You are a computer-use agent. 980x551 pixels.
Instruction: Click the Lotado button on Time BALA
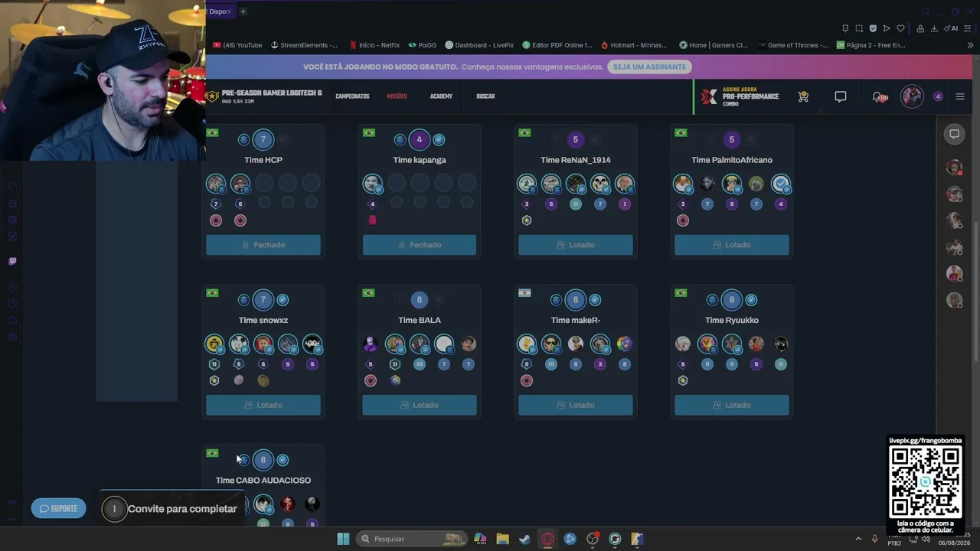pos(420,405)
